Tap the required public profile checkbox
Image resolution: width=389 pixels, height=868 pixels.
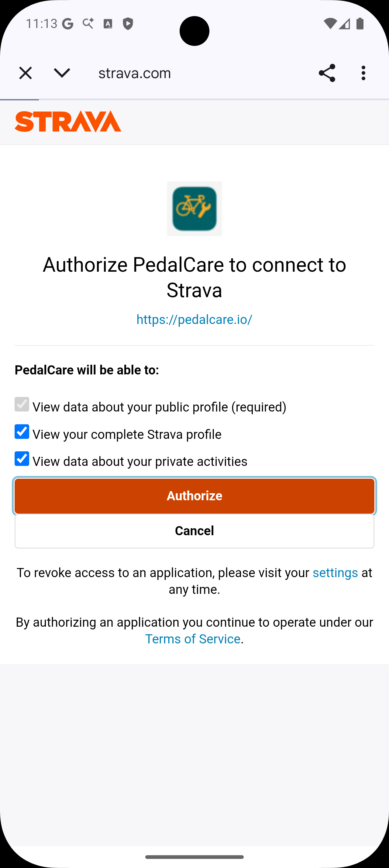(22, 405)
